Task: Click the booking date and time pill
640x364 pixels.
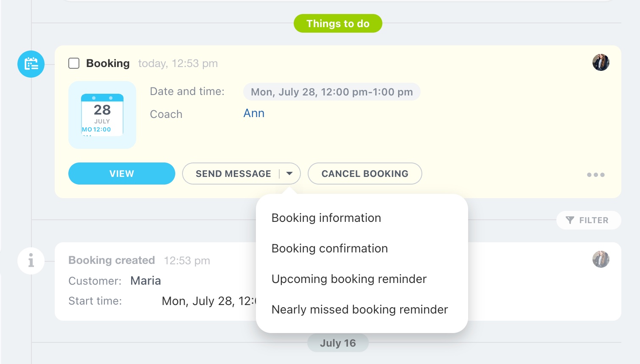Action: tap(331, 92)
